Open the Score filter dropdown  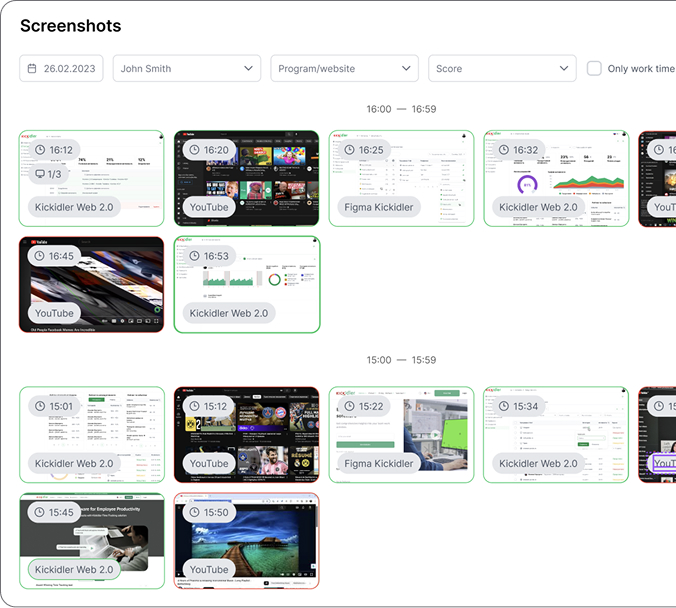tap(502, 68)
